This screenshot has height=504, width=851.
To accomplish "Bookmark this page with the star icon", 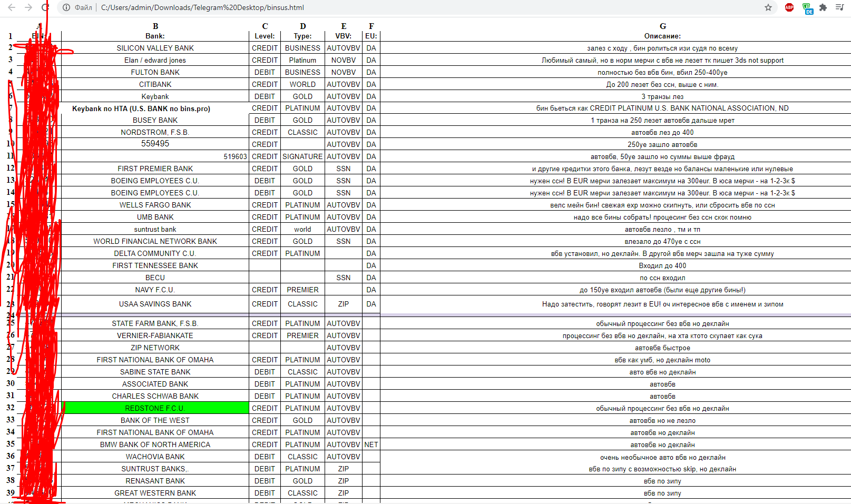I will [x=768, y=7].
